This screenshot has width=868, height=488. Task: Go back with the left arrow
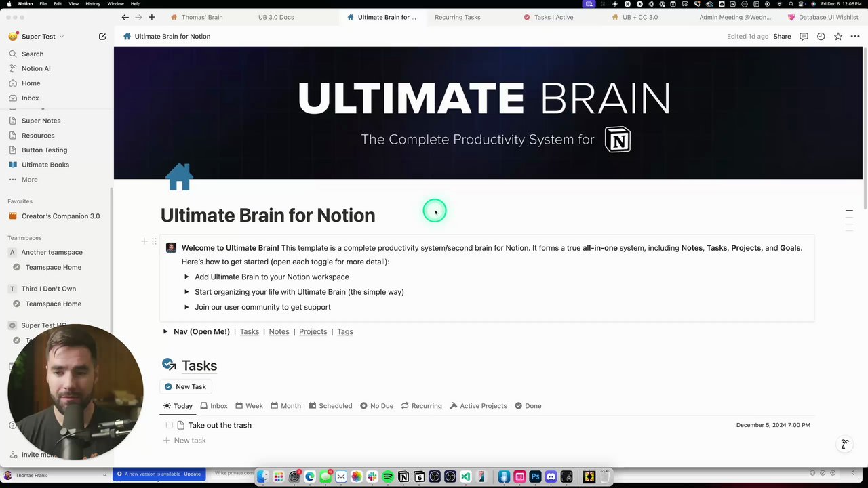[125, 17]
